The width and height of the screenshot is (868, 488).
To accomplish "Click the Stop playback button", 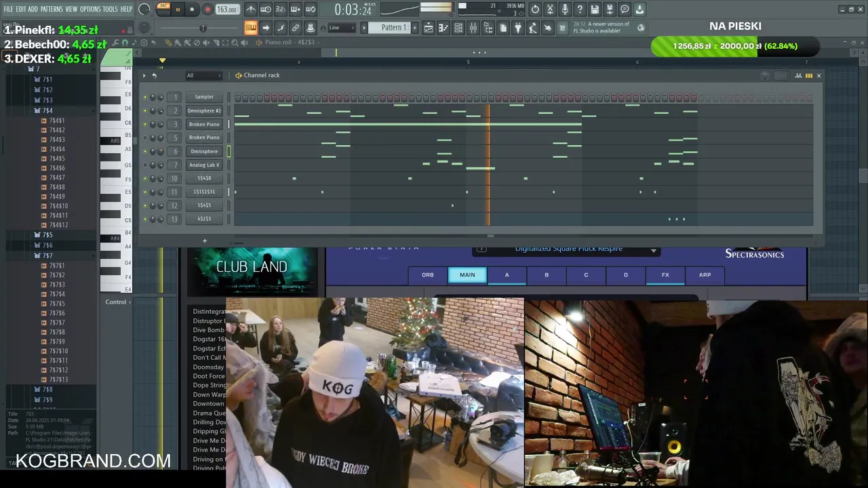I will coord(192,9).
